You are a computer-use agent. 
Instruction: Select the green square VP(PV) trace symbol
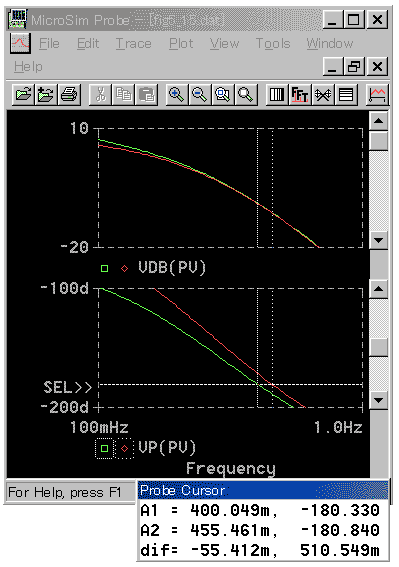pos(105,448)
